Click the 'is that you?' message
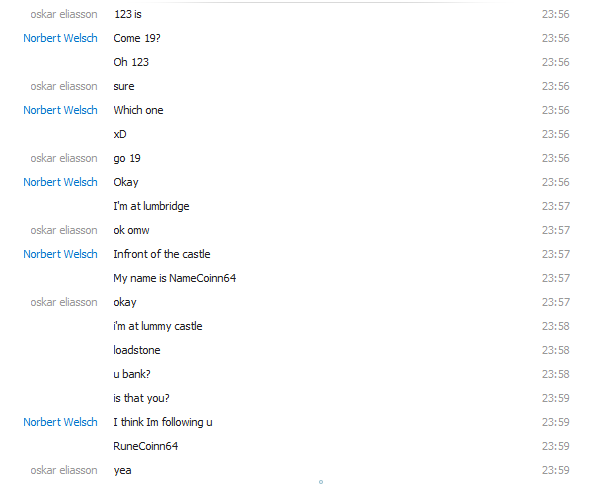 (x=141, y=398)
